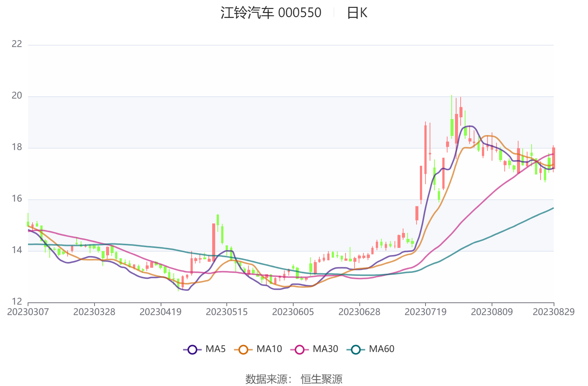This screenshot has height=386, width=588.
Task: Click the 18 price axis label
Action: [x=17, y=147]
